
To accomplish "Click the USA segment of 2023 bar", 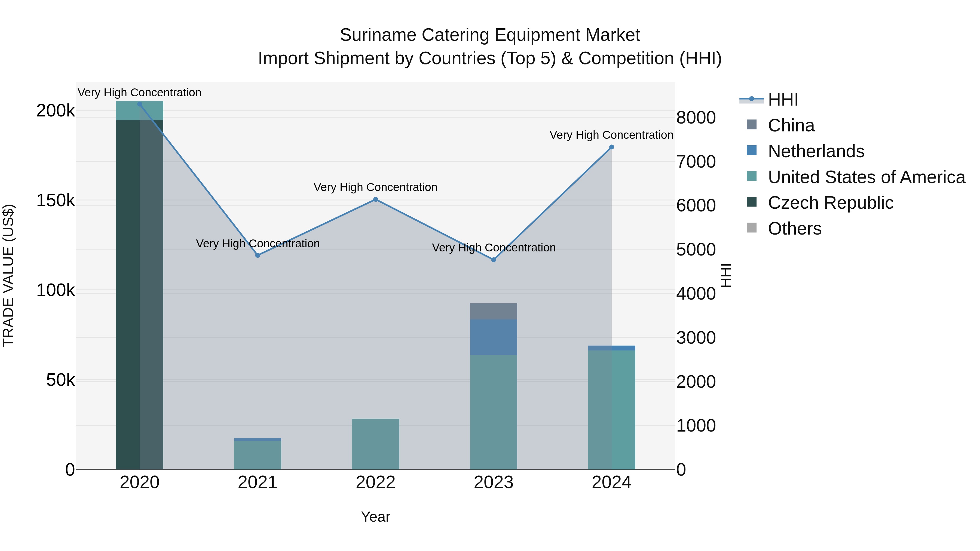I will point(494,412).
